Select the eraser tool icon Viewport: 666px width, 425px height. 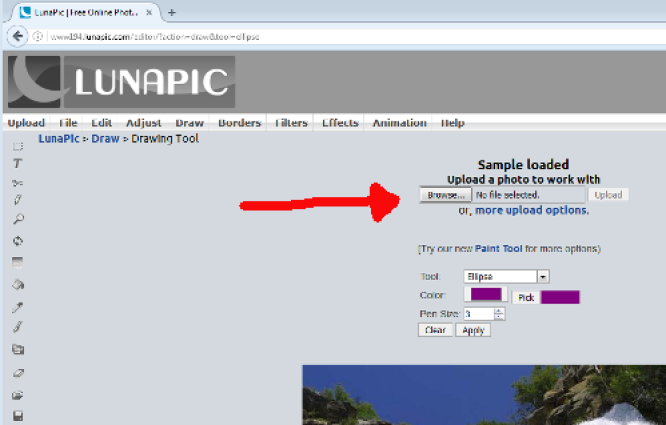(x=17, y=372)
